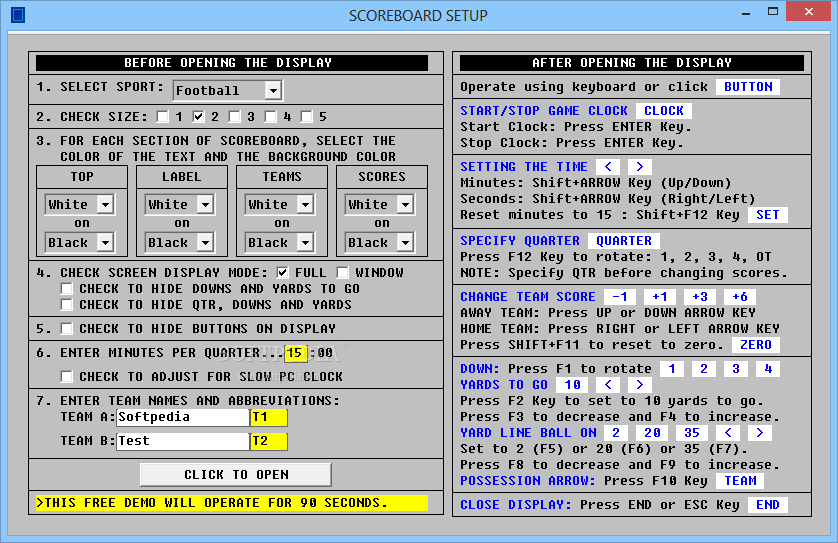The width and height of the screenshot is (838, 543).
Task: Click the QUARTER button
Action: [x=624, y=241]
